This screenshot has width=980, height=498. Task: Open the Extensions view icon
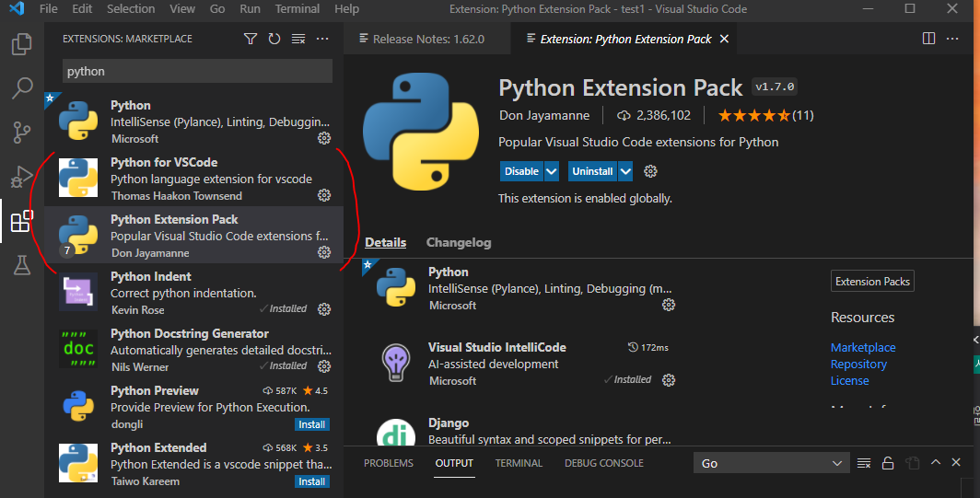[22, 221]
